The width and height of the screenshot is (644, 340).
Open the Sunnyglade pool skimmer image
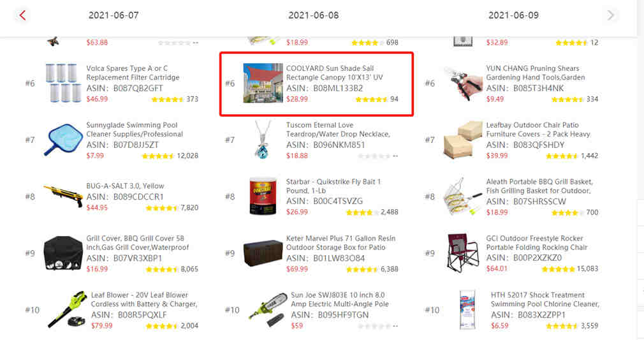(63, 140)
